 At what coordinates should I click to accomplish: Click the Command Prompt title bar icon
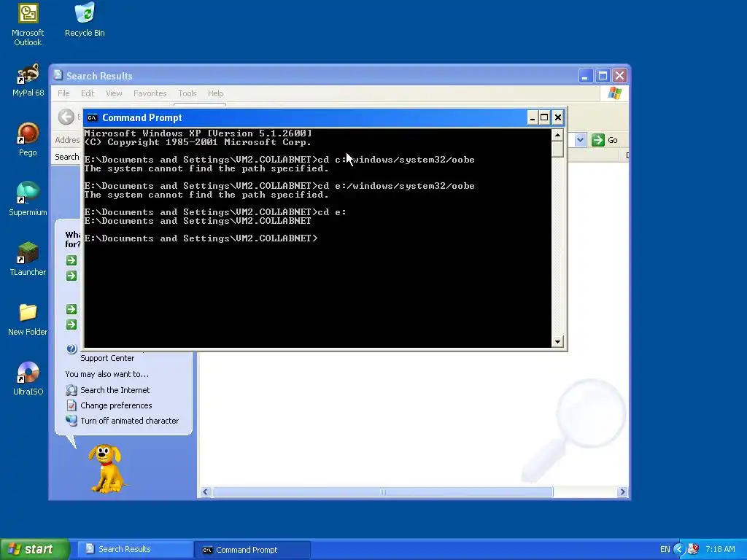coord(93,117)
